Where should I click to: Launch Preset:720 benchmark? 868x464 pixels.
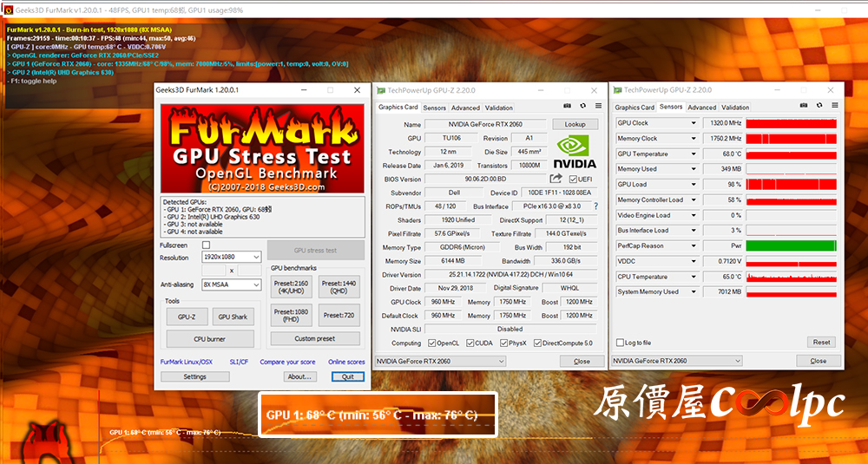coord(339,315)
